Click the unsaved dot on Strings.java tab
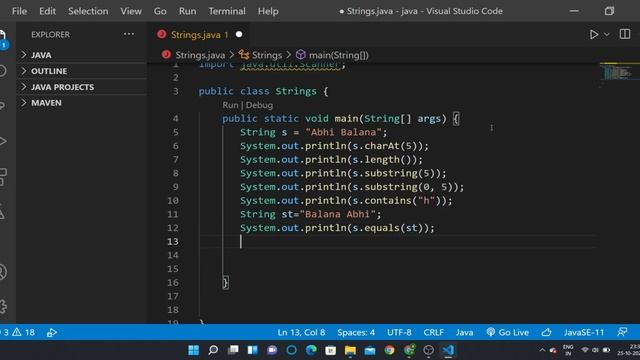 [x=239, y=35]
